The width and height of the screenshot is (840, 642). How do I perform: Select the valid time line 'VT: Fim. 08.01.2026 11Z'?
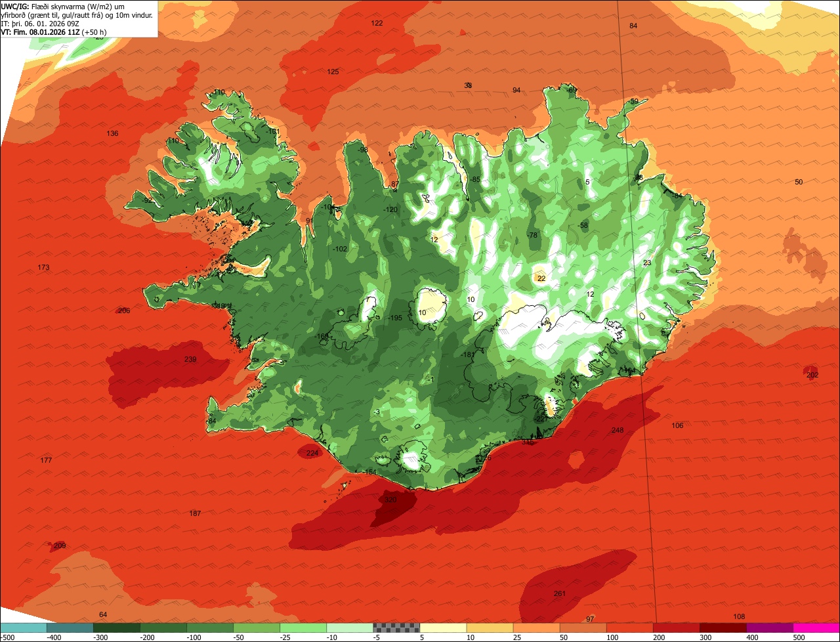41,32
